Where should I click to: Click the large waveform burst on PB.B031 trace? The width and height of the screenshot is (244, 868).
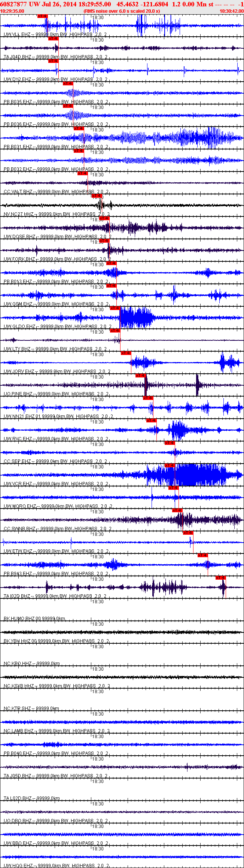[x=198, y=138]
